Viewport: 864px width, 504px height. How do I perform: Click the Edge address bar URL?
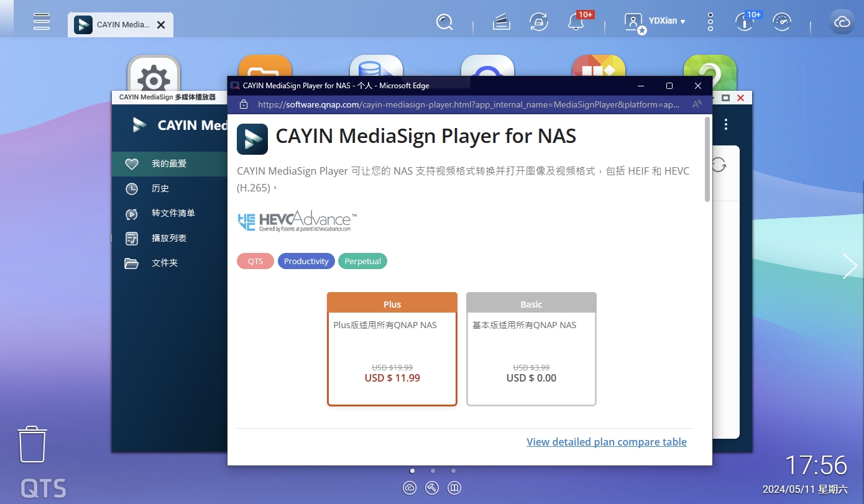469,104
